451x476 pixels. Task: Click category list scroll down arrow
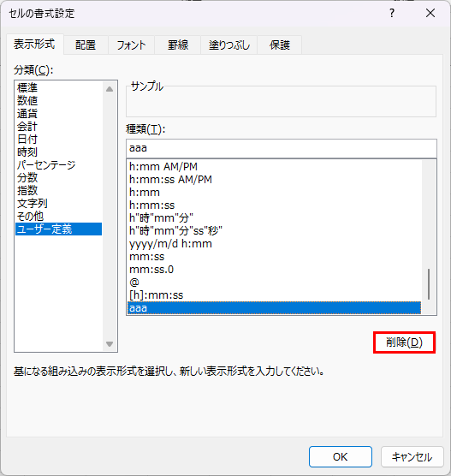pos(110,344)
